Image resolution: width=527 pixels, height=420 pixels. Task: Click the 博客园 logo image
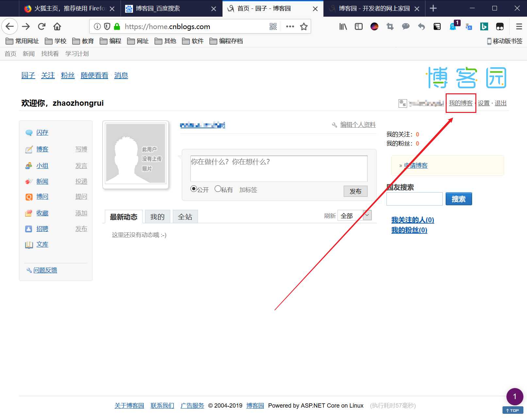pyautogui.click(x=467, y=78)
